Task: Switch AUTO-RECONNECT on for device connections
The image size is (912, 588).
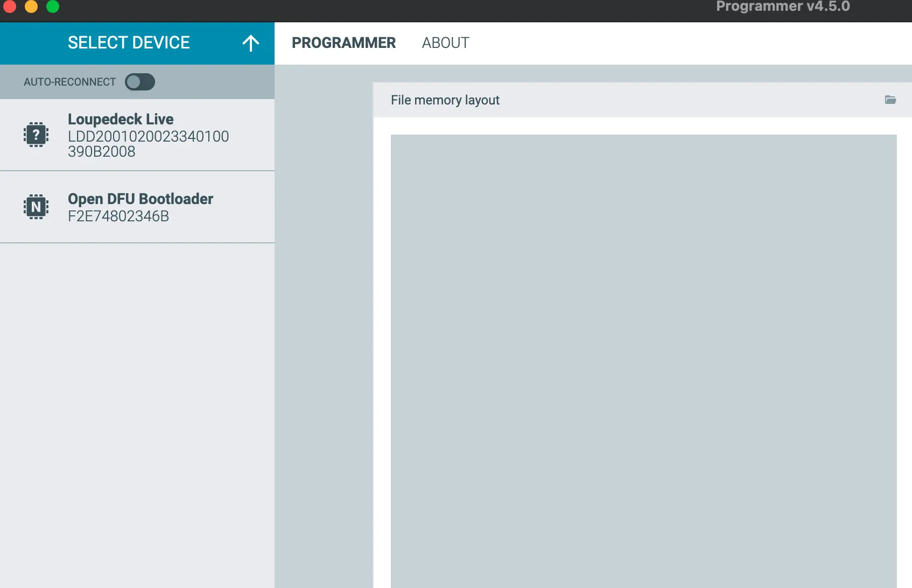Action: [x=139, y=81]
